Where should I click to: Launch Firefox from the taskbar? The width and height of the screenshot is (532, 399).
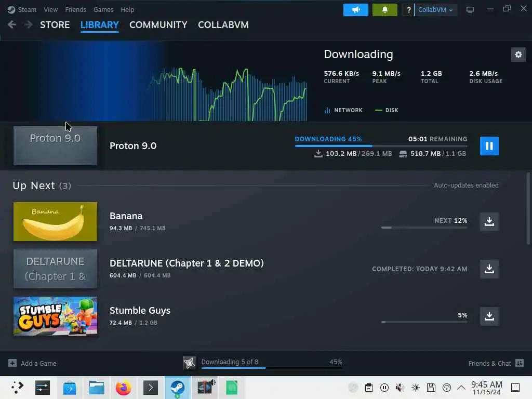pos(124,388)
